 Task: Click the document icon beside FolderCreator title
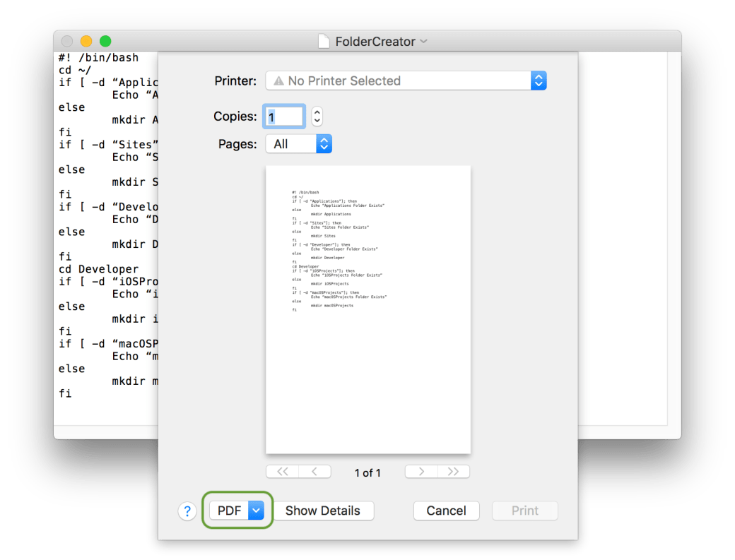click(324, 42)
